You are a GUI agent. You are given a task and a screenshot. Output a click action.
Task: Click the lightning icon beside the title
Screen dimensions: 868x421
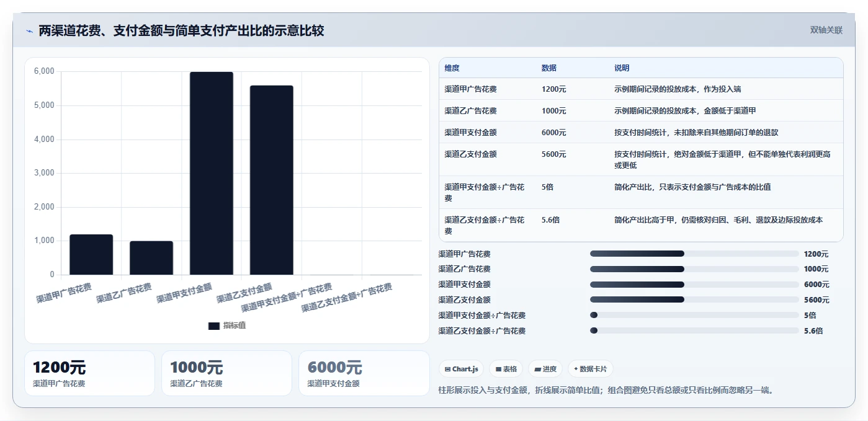(x=29, y=31)
